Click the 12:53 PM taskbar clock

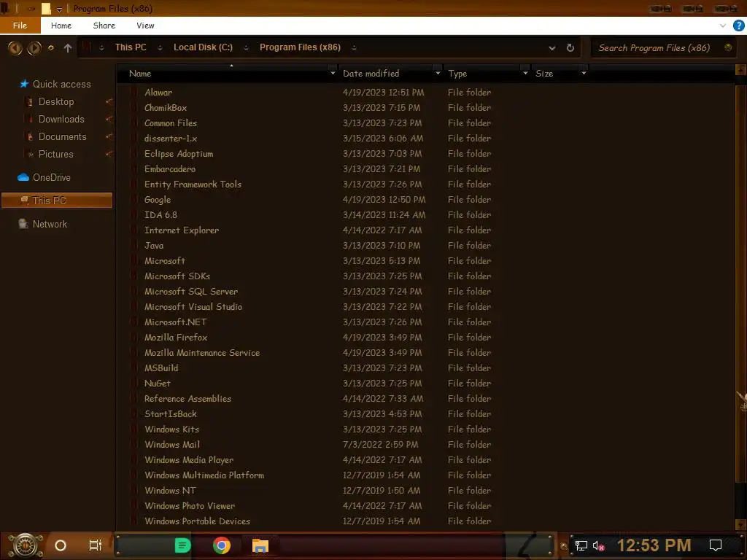tap(654, 545)
